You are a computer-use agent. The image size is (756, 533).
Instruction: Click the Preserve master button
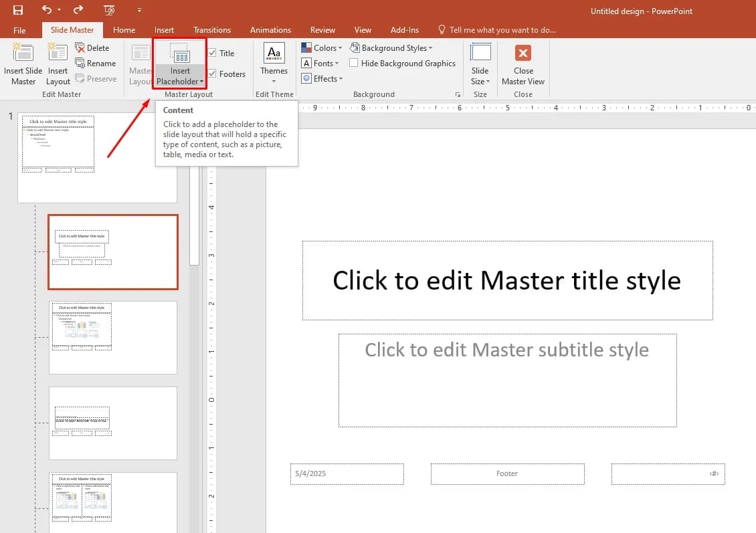pyautogui.click(x=96, y=78)
